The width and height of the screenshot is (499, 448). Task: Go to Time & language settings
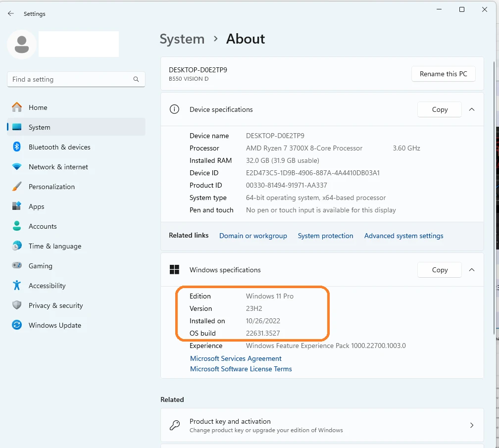pos(54,246)
